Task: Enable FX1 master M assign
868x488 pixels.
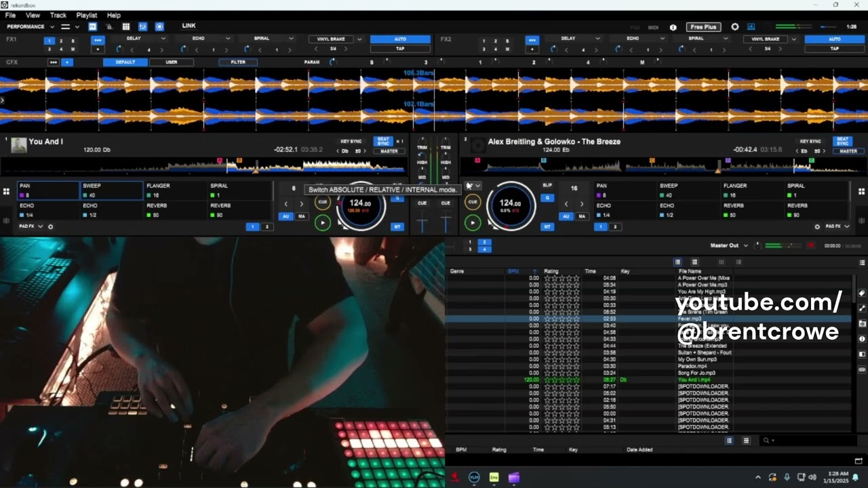Action: (x=73, y=49)
